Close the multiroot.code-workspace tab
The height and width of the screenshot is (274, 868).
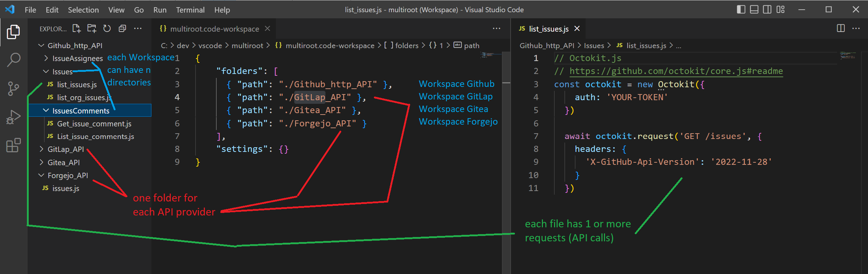[267, 28]
